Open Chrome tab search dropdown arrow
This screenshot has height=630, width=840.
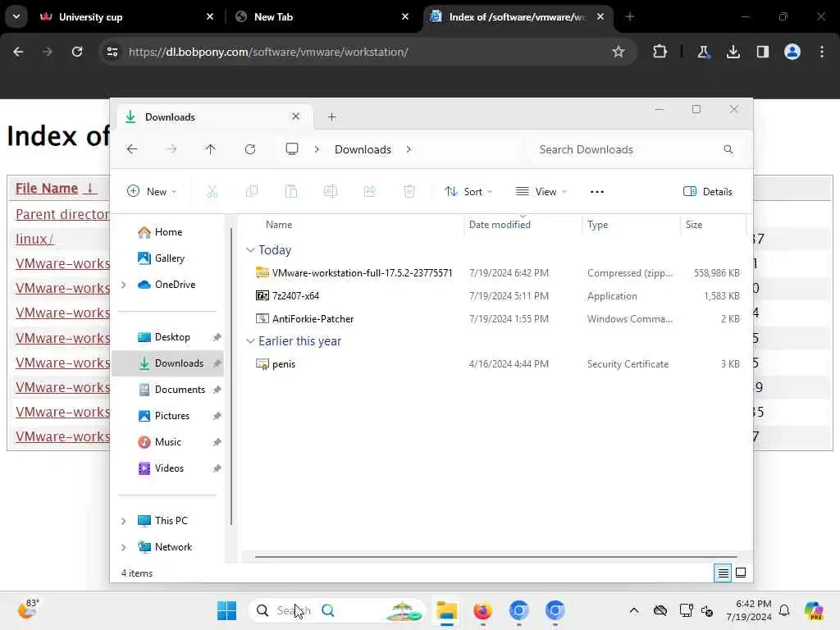point(16,16)
